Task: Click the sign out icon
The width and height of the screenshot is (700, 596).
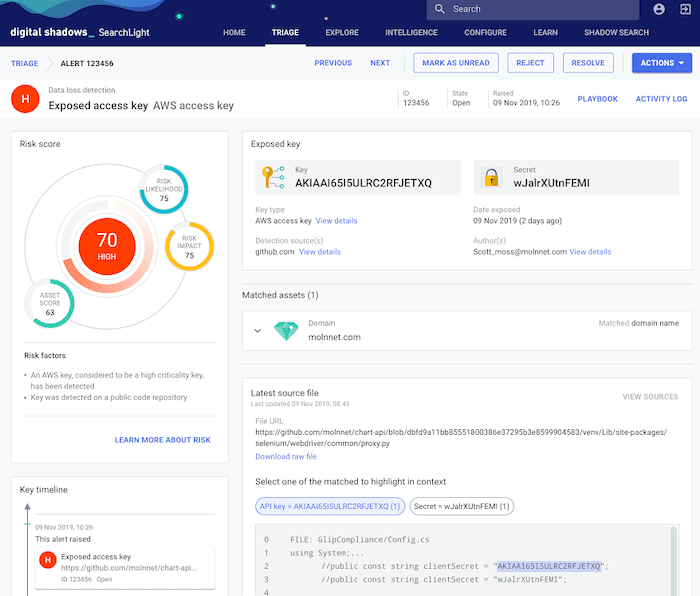Action: coord(685,9)
